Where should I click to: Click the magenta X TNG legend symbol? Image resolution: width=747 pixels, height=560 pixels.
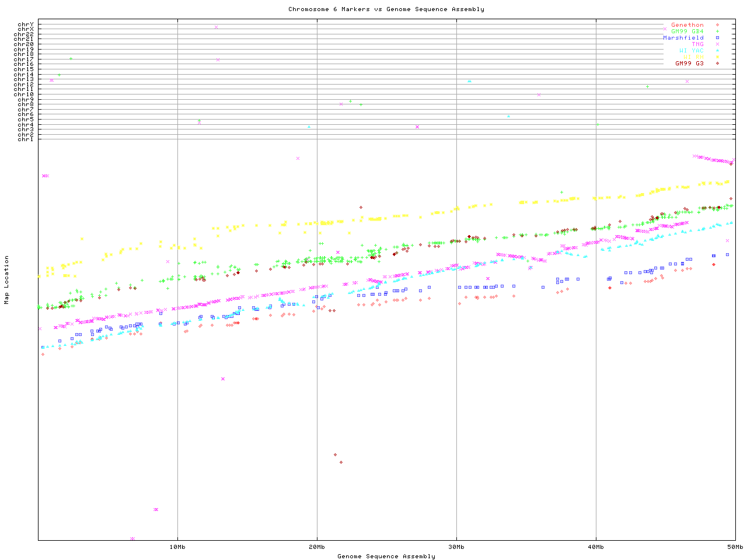coord(717,44)
